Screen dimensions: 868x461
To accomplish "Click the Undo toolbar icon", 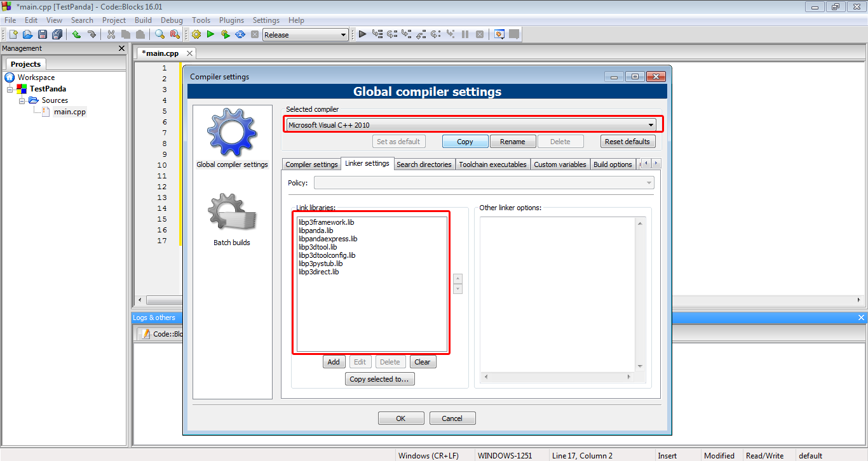I will [76, 34].
